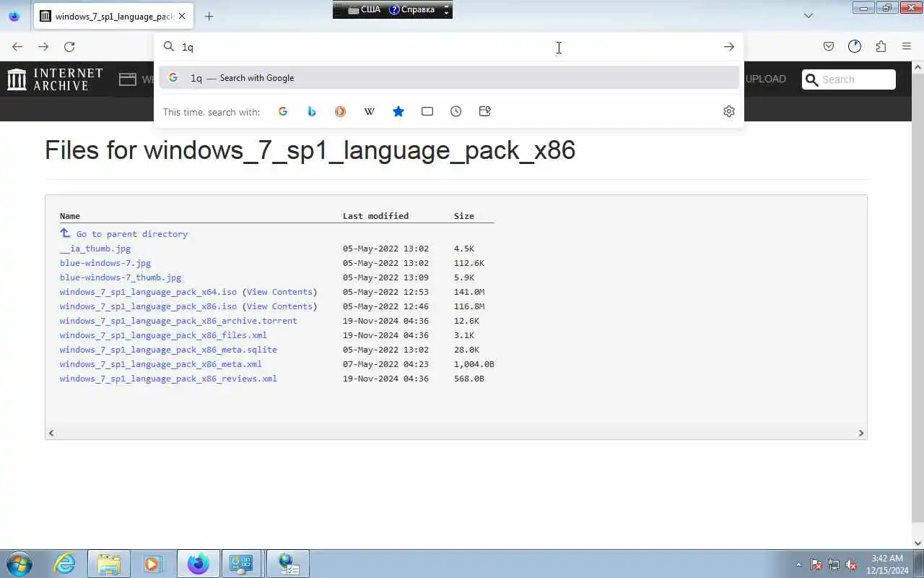Close the windows_7_sp1_language_pack tab
The image size is (924, 578).
coord(182,16)
